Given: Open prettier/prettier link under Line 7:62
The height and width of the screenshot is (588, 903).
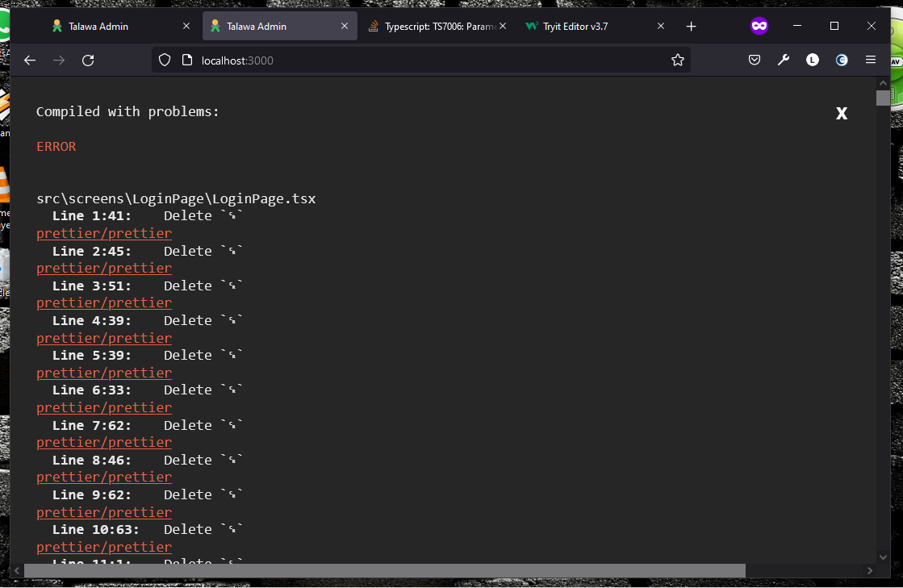Looking at the screenshot, I should [x=104, y=443].
